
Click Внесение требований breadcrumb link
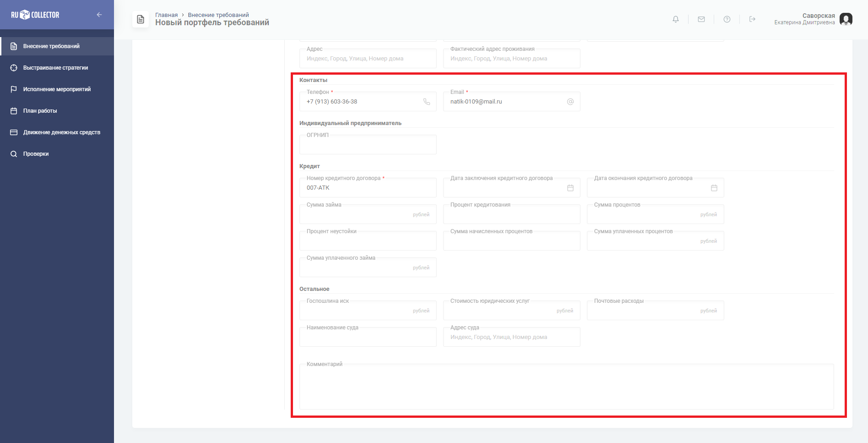point(218,15)
